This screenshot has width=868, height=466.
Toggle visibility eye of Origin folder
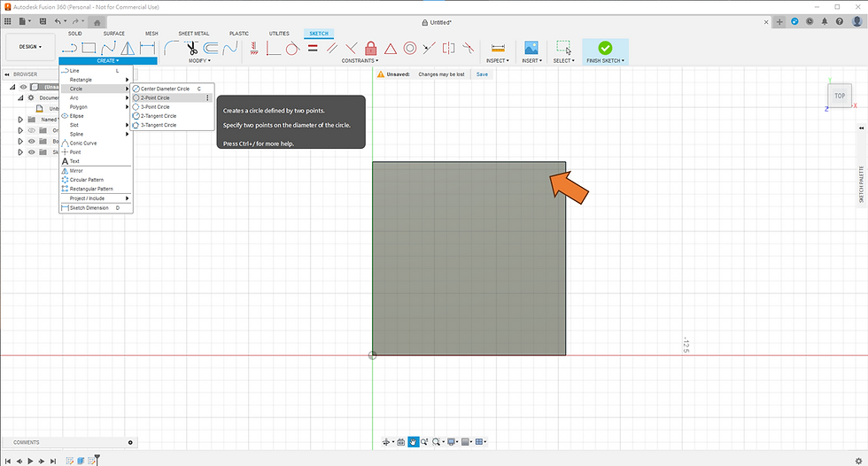point(32,130)
